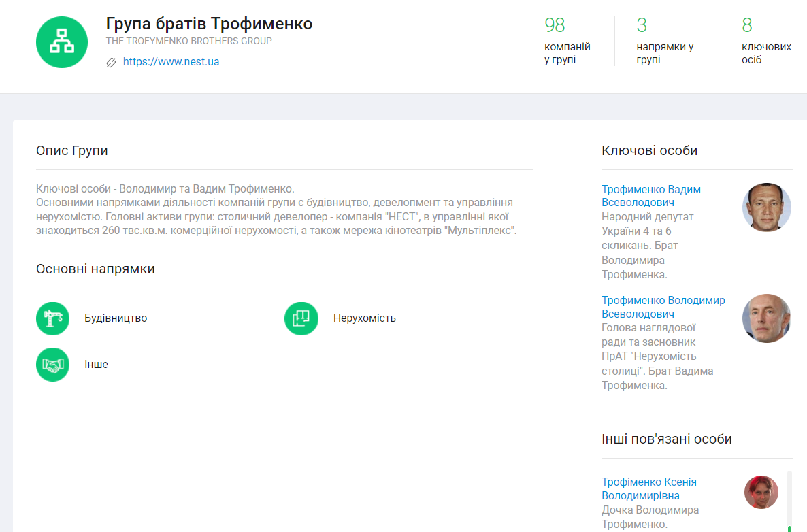Image resolution: width=807 pixels, height=532 pixels.
Task: Click the photo of Трофименко Вадим
Action: (x=766, y=207)
